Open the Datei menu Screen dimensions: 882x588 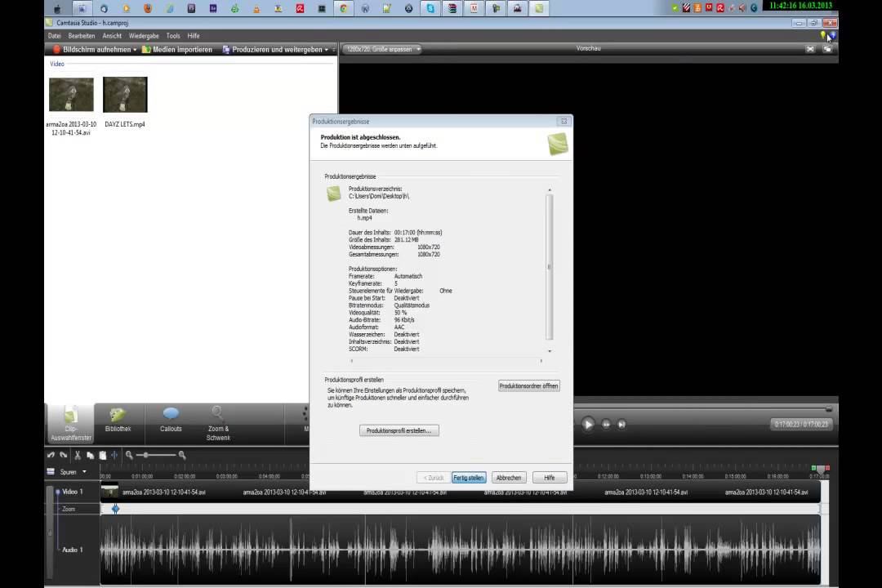click(x=55, y=35)
